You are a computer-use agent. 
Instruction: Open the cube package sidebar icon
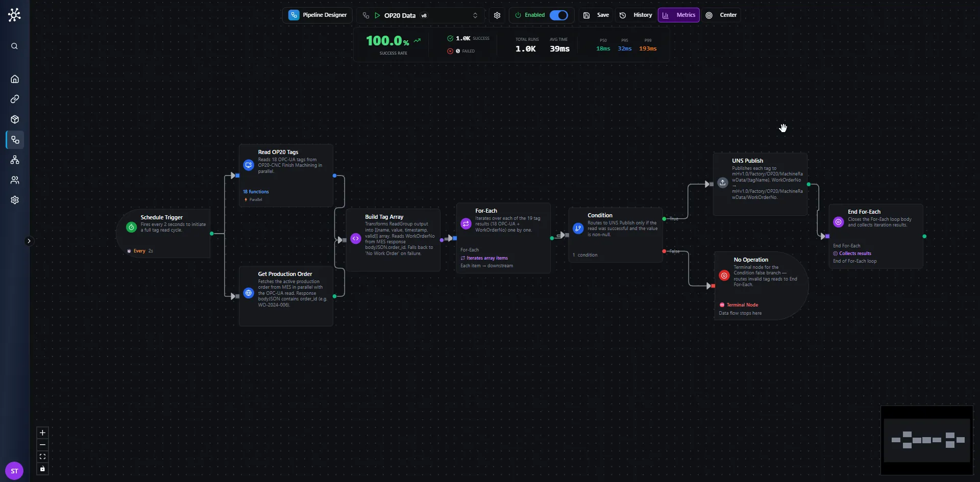(x=15, y=119)
